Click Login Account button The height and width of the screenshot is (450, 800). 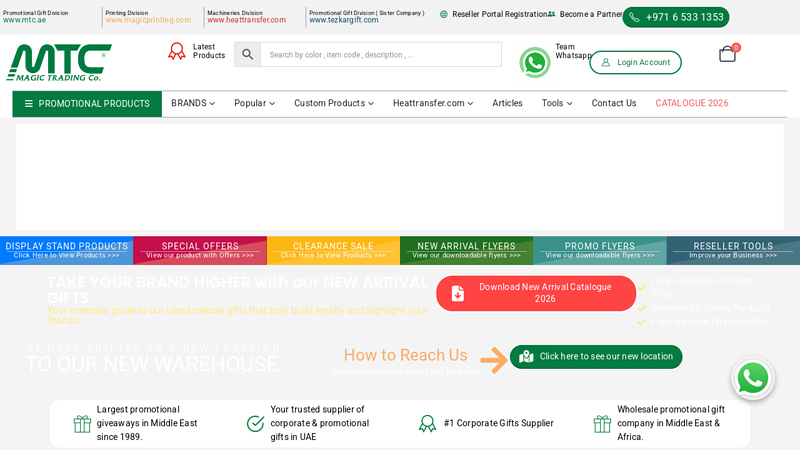coord(635,62)
